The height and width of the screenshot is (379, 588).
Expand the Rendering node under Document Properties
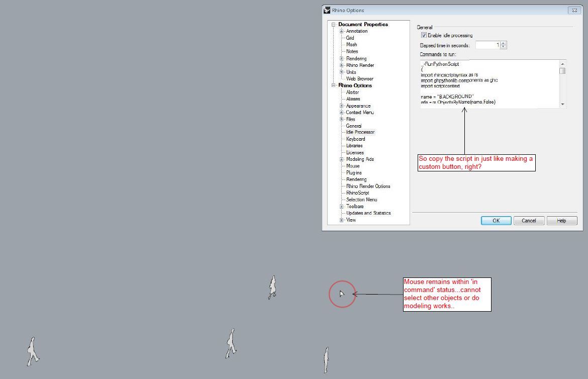(342, 58)
